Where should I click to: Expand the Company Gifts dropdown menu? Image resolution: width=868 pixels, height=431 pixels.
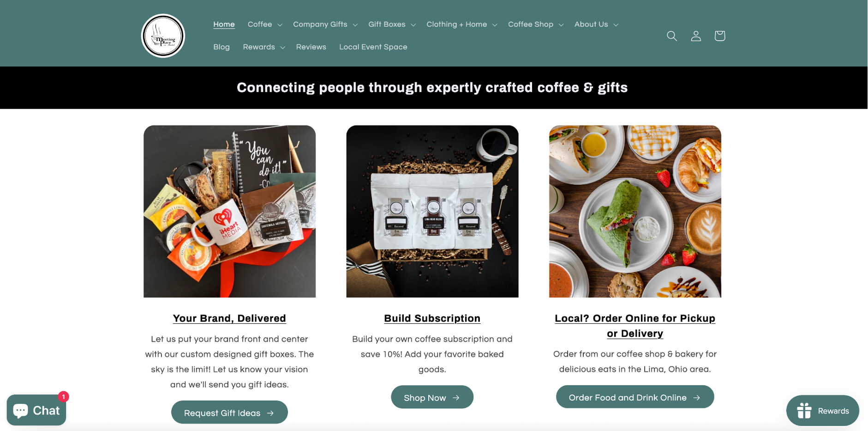[x=325, y=24]
